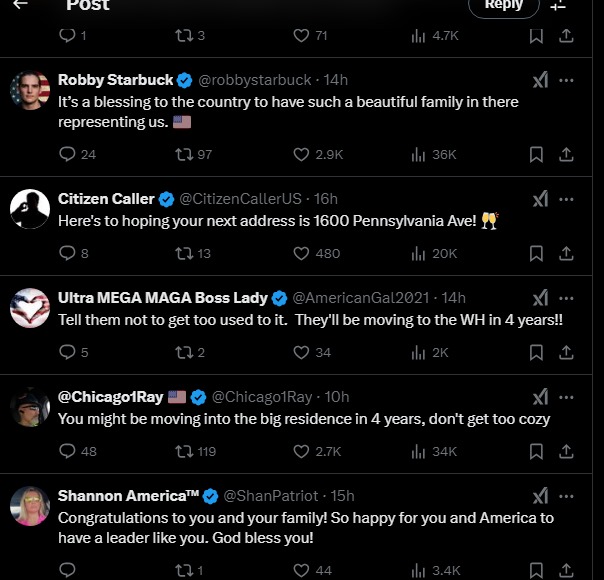Go back with the arrow icon
Image resolution: width=604 pixels, height=580 pixels.
tap(20, 5)
